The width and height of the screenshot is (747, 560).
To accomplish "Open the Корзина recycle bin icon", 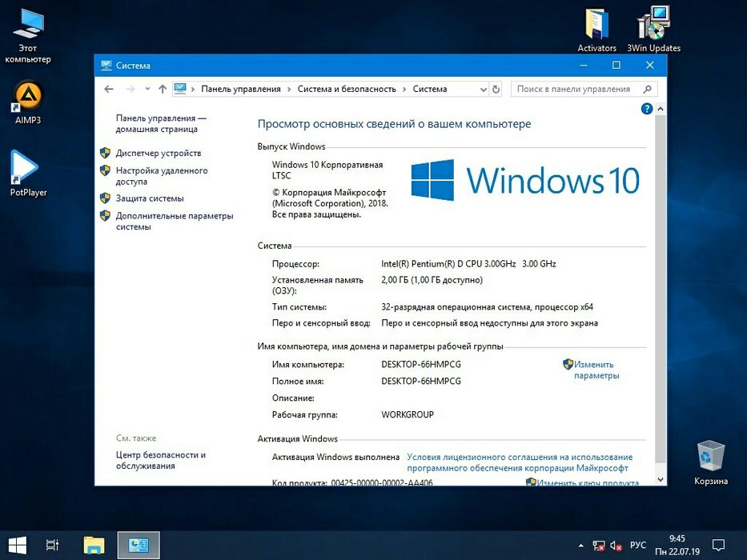I will point(710,463).
